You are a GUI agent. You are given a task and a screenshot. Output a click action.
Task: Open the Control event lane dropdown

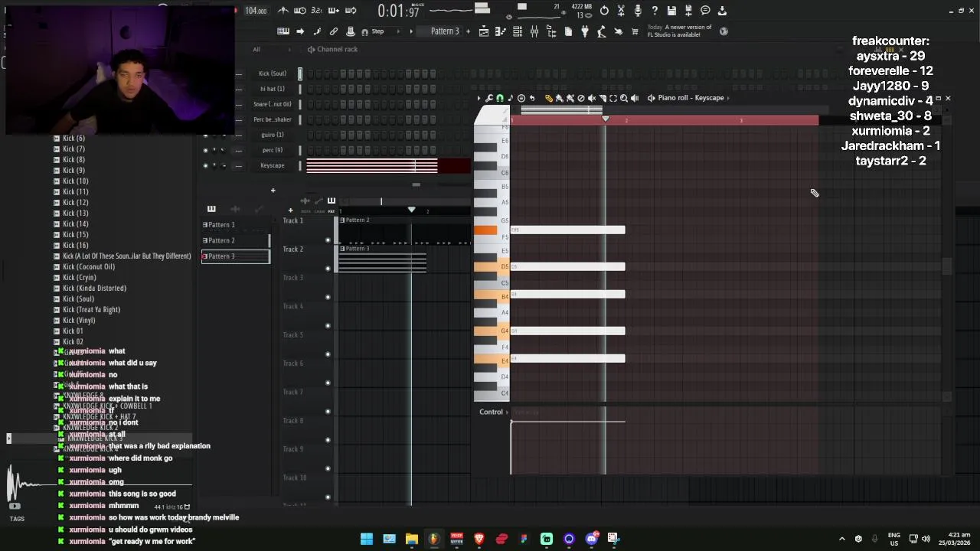494,412
